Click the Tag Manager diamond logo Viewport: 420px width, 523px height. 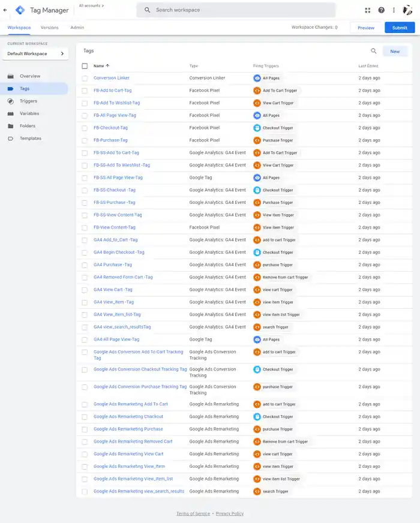(x=20, y=10)
